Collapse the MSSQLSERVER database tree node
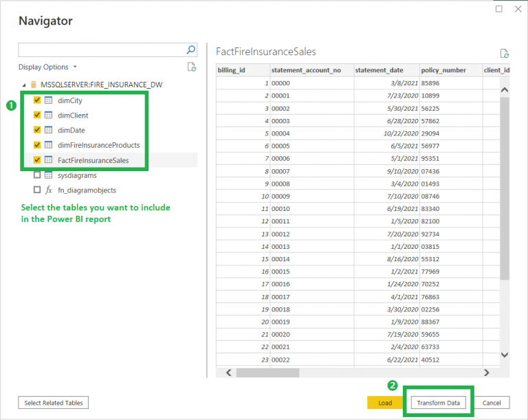528x420 pixels. tap(23, 85)
